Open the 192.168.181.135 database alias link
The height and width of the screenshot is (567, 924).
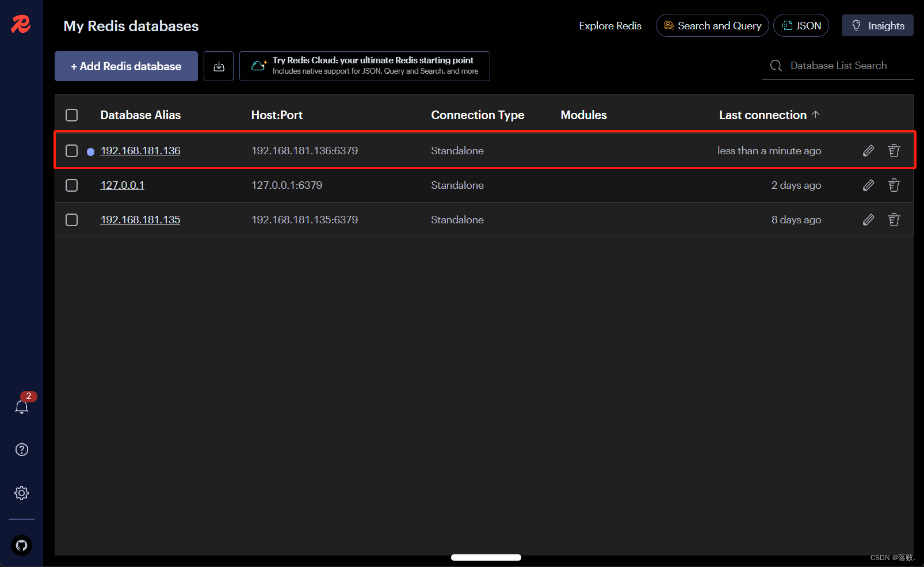click(140, 220)
